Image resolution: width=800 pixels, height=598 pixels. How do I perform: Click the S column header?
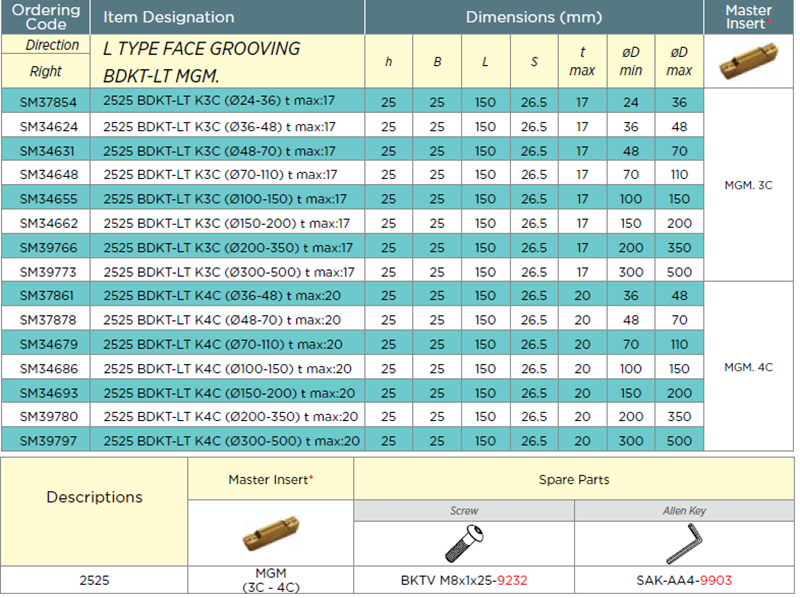534,62
